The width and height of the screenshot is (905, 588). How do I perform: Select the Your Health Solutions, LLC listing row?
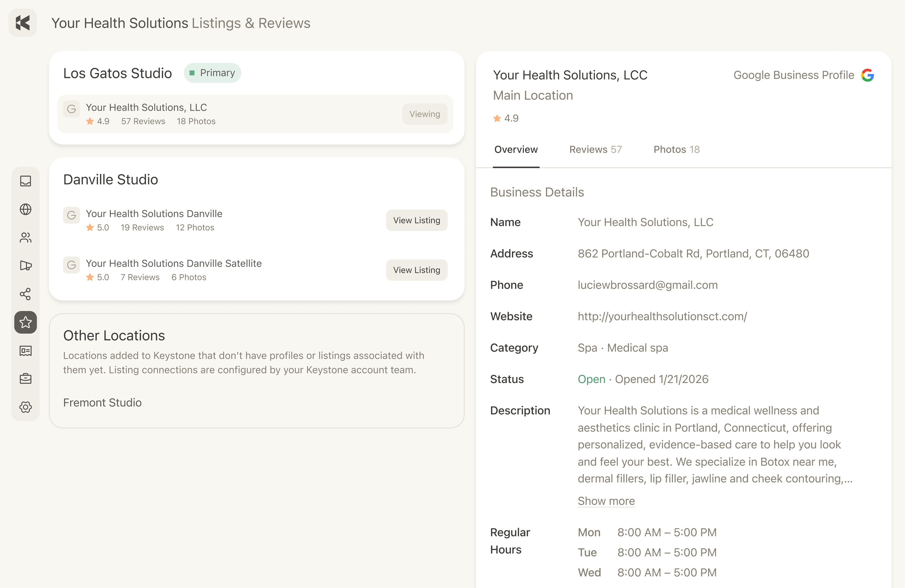255,114
